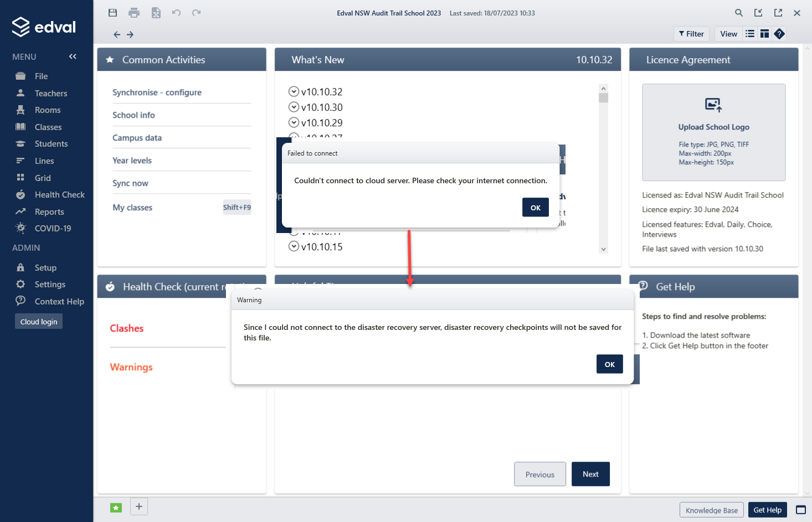This screenshot has height=522, width=812.
Task: Open School info activity
Action: point(133,115)
